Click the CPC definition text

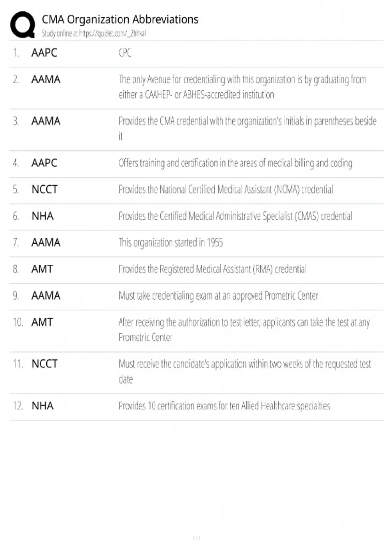point(125,53)
